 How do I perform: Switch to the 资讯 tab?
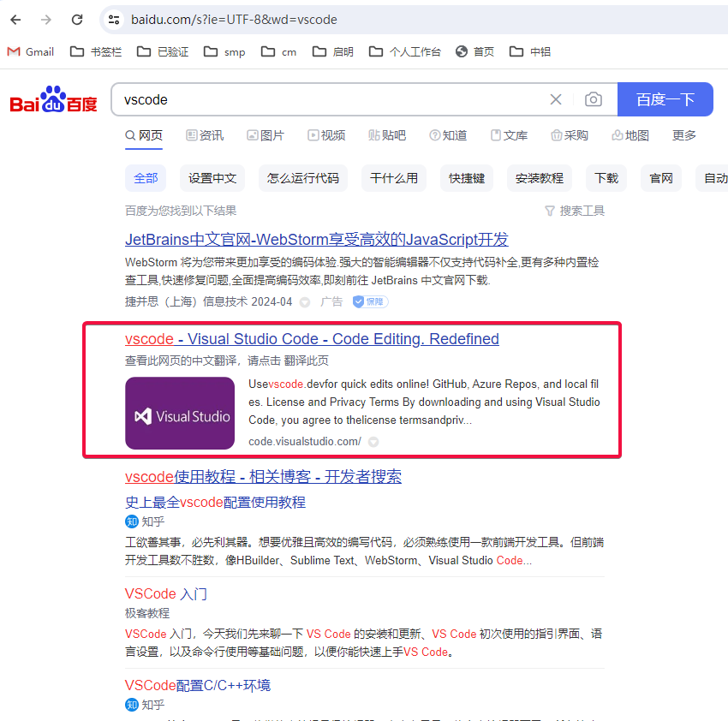click(205, 135)
